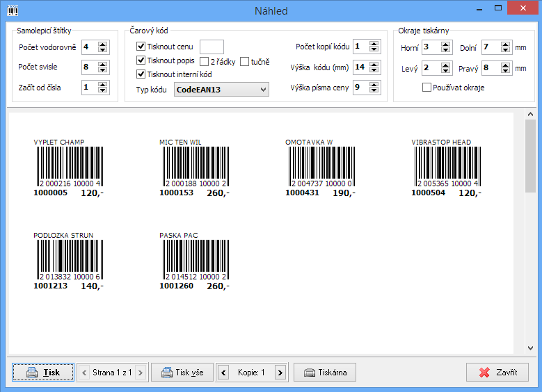Decrease Výška kódu (mm) value
The image size is (542, 392).
(x=374, y=70)
